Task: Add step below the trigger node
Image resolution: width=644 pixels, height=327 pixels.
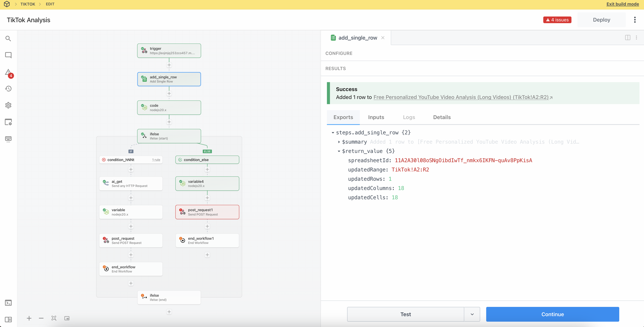Action: [x=169, y=65]
